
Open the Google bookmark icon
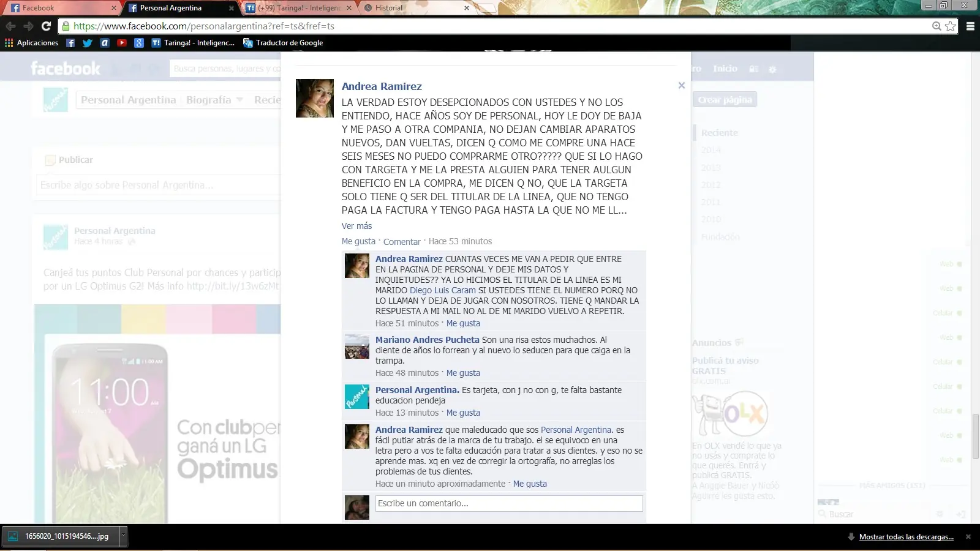coord(139,43)
